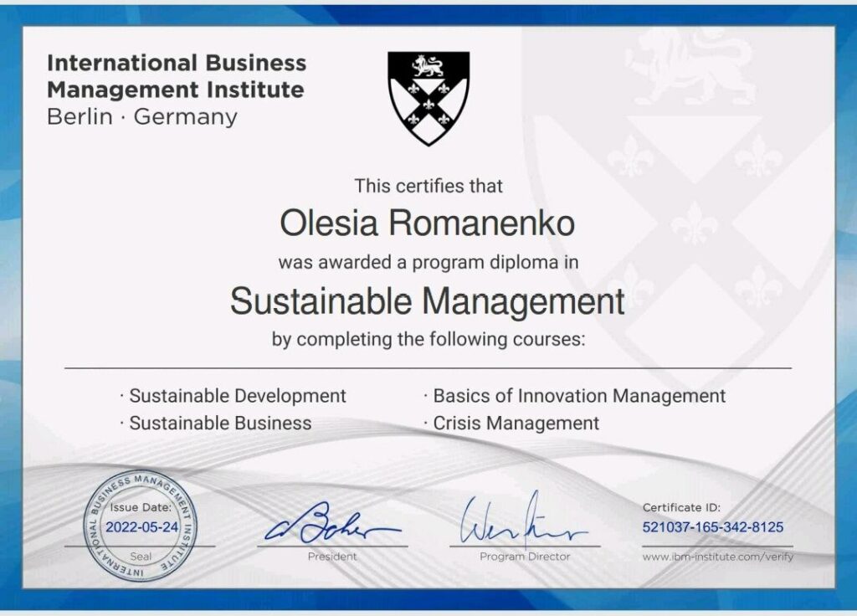This screenshot has height=616, width=857.
Task: Click the 'Seal' caption
Action: 141,557
